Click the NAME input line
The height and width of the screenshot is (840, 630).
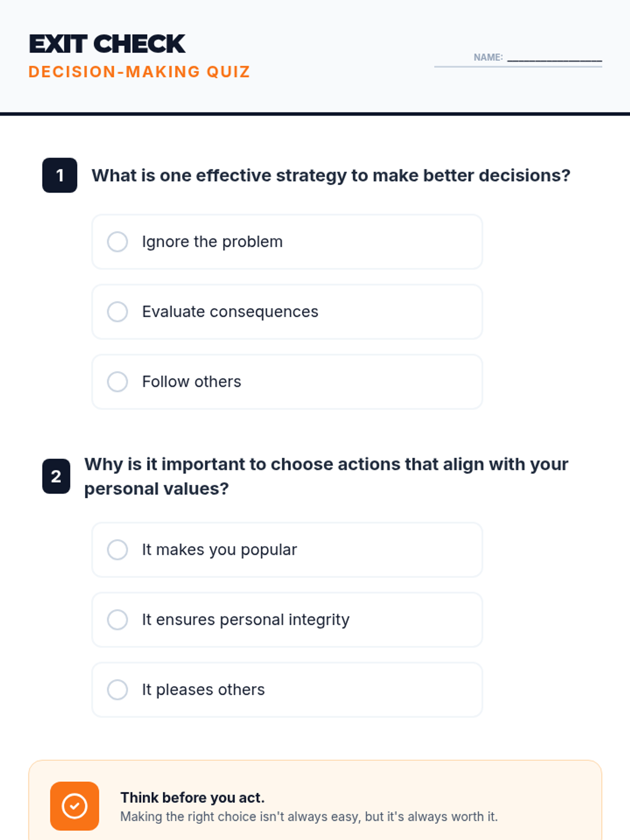554,59
